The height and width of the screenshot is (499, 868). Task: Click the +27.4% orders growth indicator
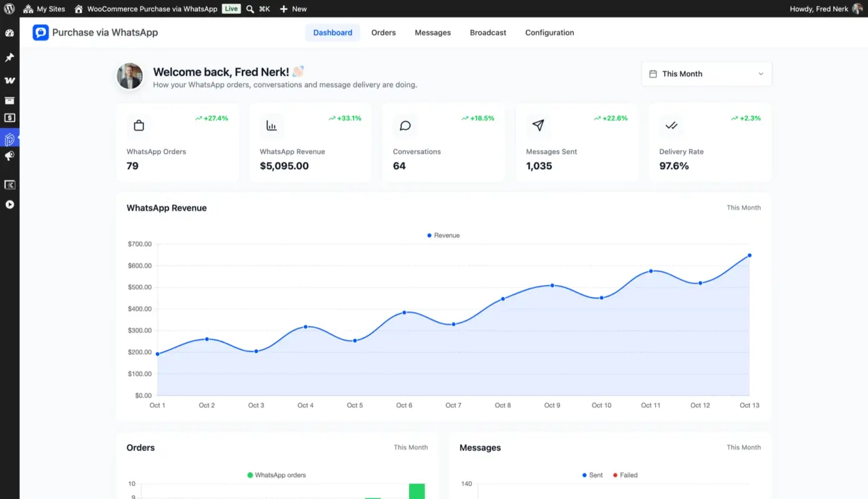click(211, 118)
